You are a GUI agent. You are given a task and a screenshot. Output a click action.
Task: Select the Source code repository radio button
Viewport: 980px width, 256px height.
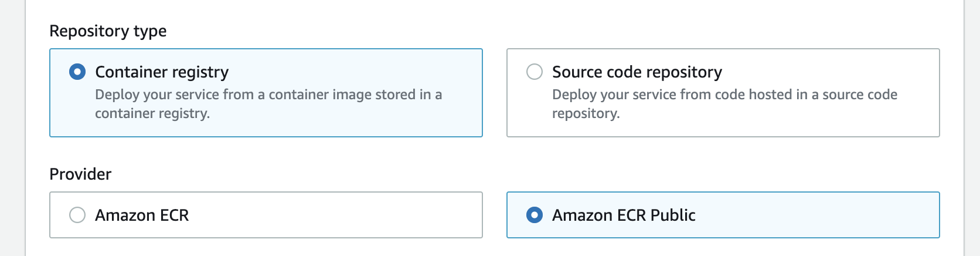tap(534, 72)
